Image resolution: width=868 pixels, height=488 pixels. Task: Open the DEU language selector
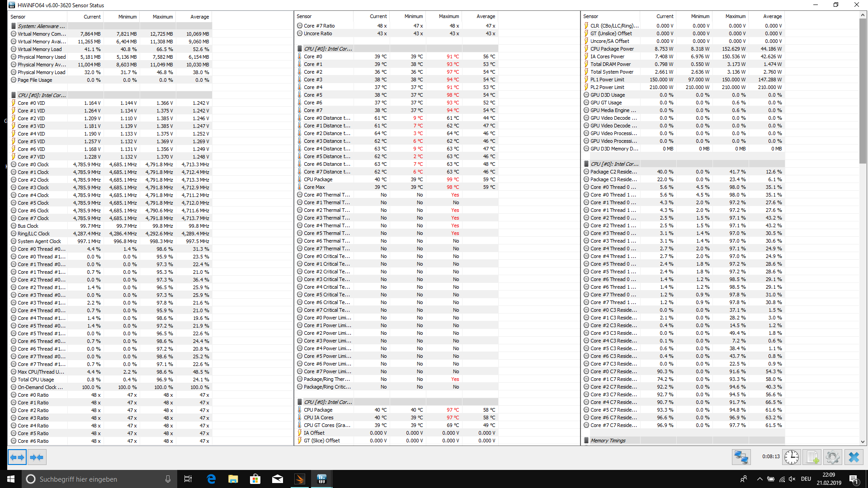click(x=806, y=479)
